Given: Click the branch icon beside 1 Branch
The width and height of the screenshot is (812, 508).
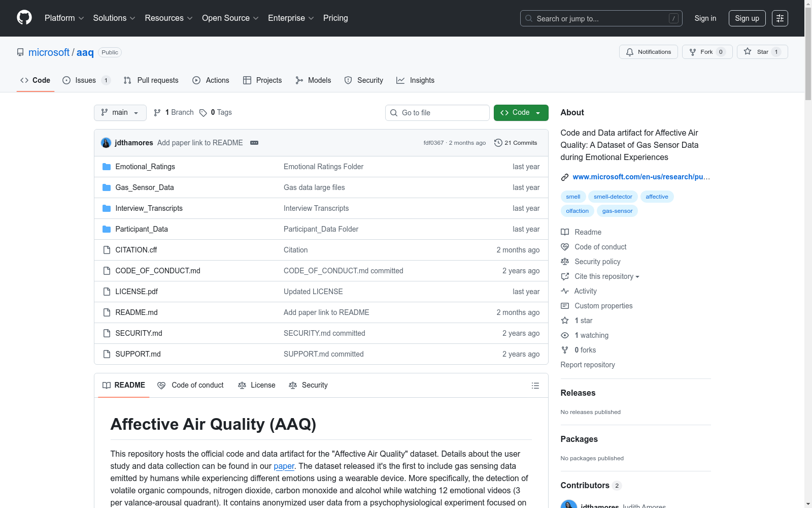Looking at the screenshot, I should pos(157,113).
